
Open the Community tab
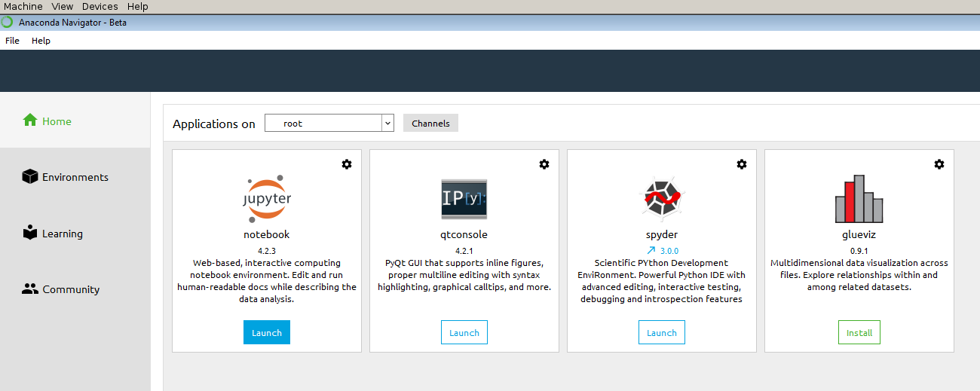(x=75, y=289)
